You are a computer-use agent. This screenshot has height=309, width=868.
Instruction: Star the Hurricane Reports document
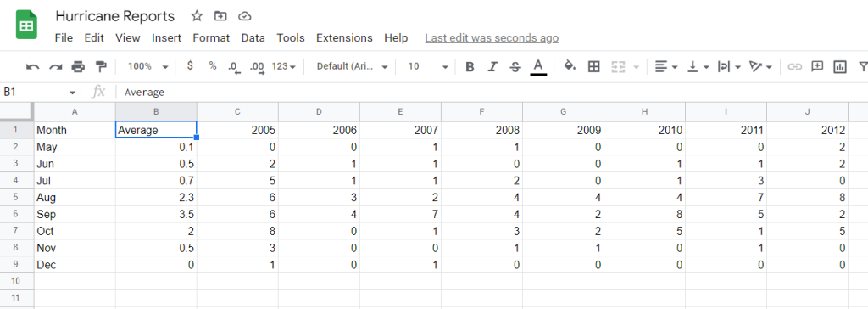(197, 16)
